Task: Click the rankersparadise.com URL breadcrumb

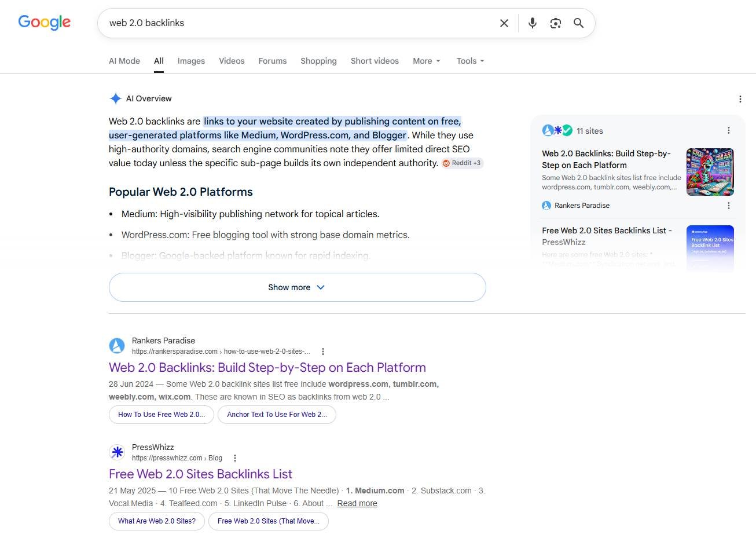Action: click(x=221, y=352)
